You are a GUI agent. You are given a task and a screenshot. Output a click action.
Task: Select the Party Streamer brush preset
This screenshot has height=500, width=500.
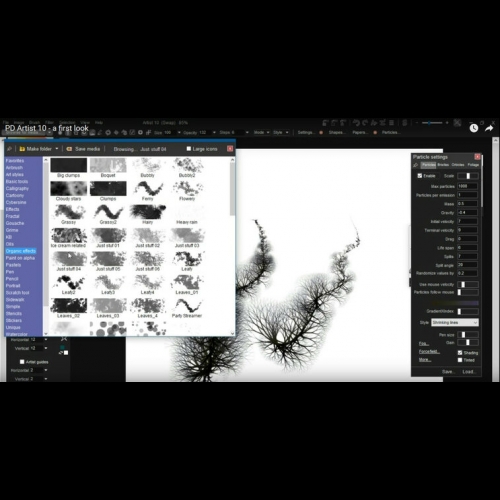click(x=187, y=308)
